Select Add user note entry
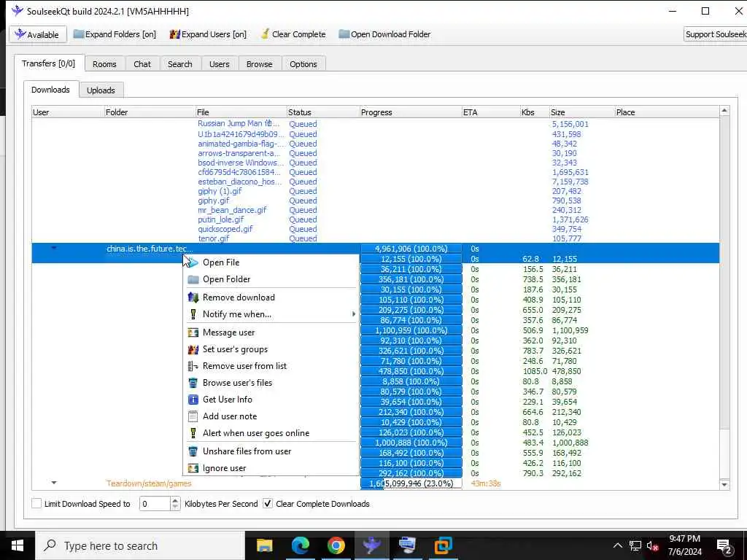Viewport: 747px width, 560px height. pos(271,416)
